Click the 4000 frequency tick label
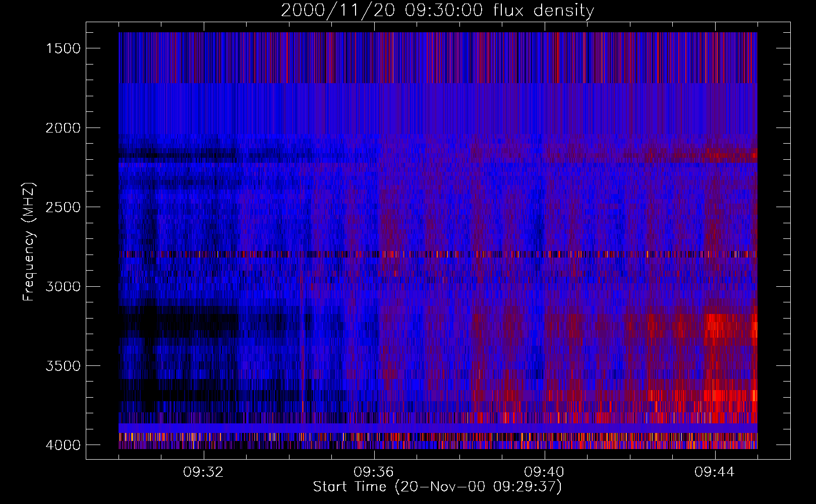The height and width of the screenshot is (504, 816). tap(63, 445)
